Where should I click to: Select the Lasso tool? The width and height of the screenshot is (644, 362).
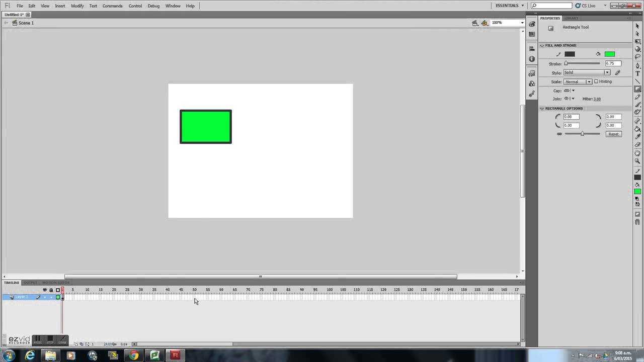coord(637,57)
